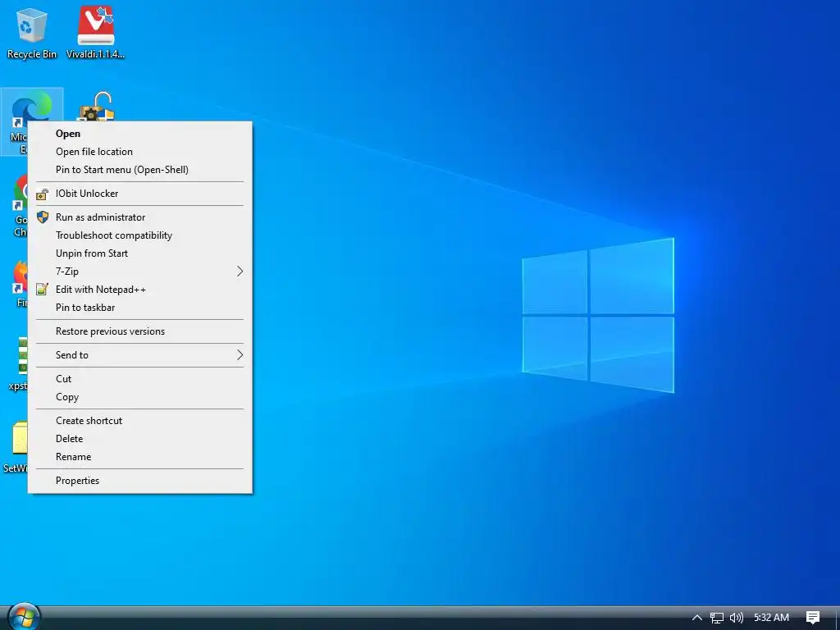Open the network status tray icon

click(x=717, y=618)
